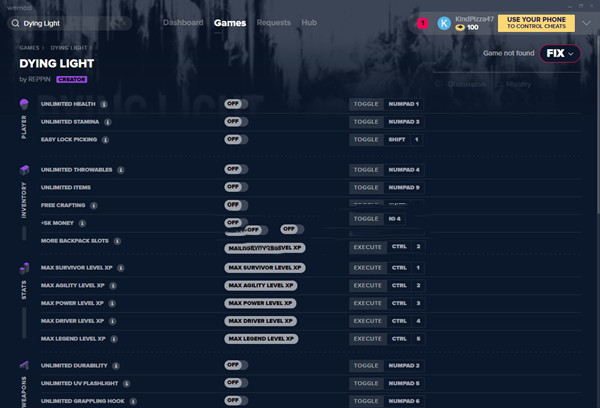
Task: Click the Max Driver Level XP pill button
Action: 260,321
